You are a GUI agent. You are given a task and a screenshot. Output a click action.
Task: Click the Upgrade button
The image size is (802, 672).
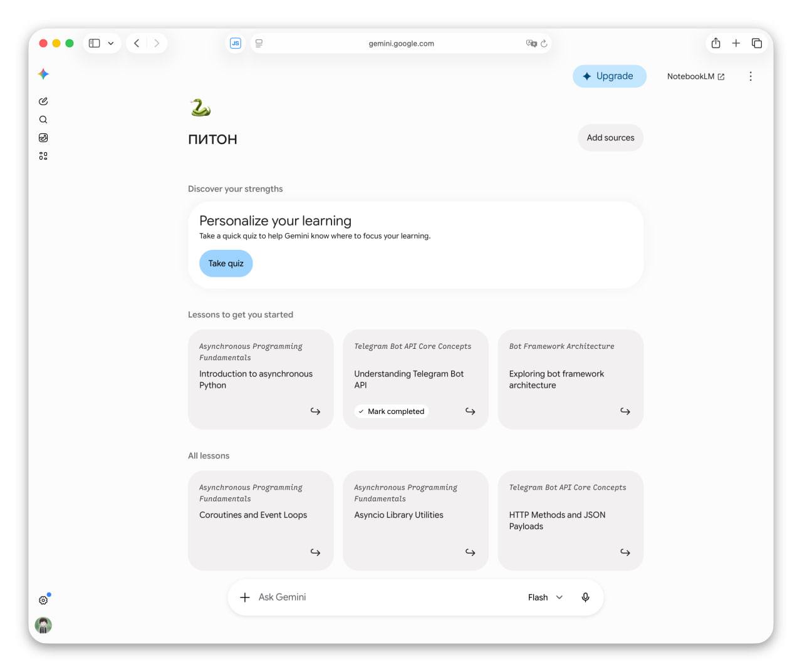pyautogui.click(x=609, y=76)
